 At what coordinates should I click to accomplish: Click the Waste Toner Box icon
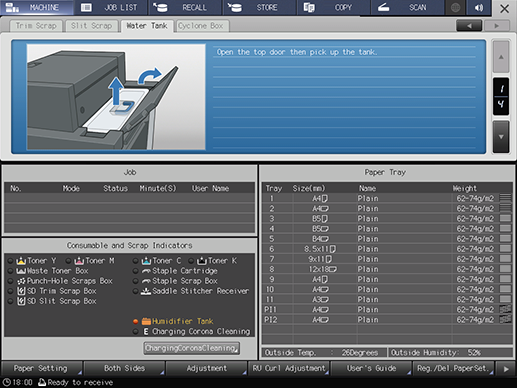pos(21,271)
